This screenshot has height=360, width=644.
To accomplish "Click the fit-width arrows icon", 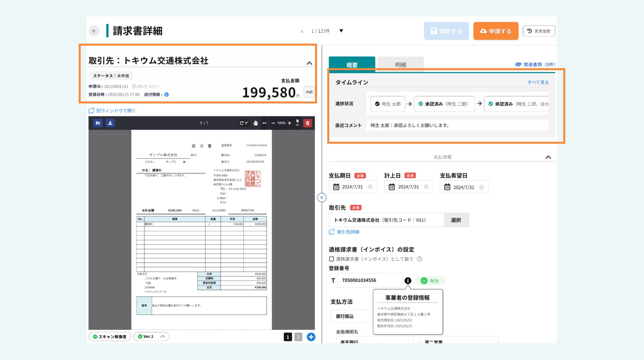I will (265, 123).
